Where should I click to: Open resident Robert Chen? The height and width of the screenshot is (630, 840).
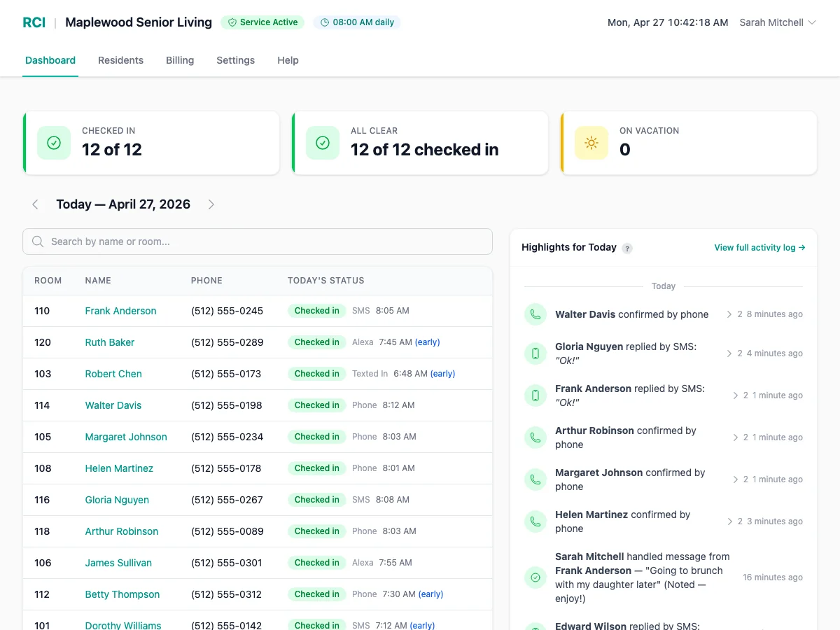[x=113, y=374]
